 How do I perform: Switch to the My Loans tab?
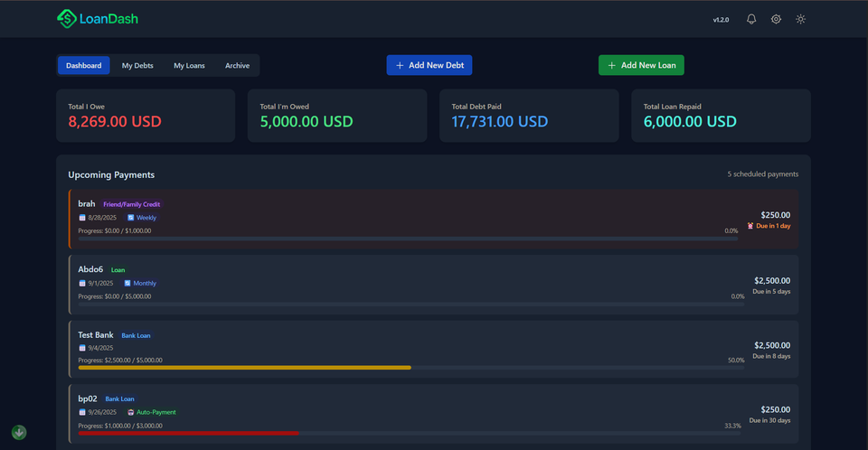[189, 65]
